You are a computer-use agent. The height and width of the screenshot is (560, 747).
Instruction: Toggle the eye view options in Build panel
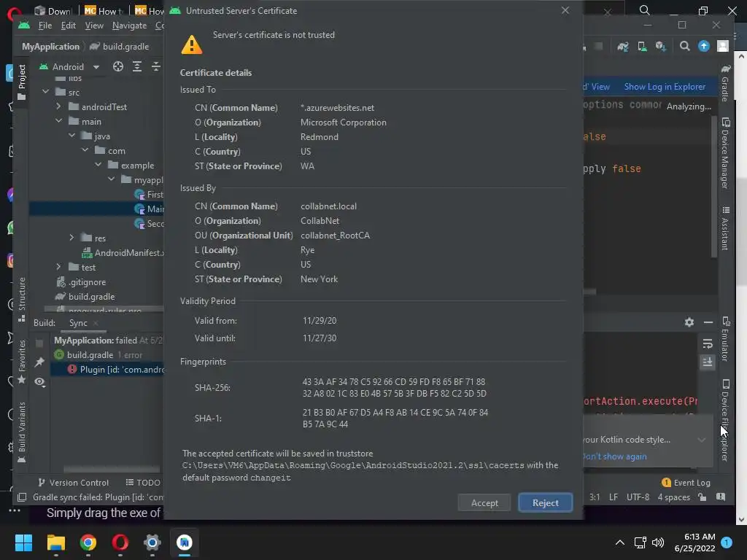[x=39, y=382]
